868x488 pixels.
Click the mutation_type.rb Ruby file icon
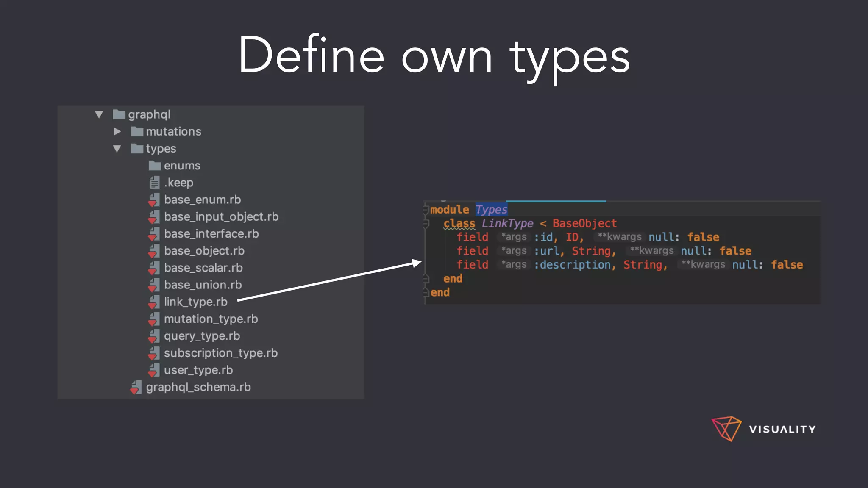click(x=154, y=319)
